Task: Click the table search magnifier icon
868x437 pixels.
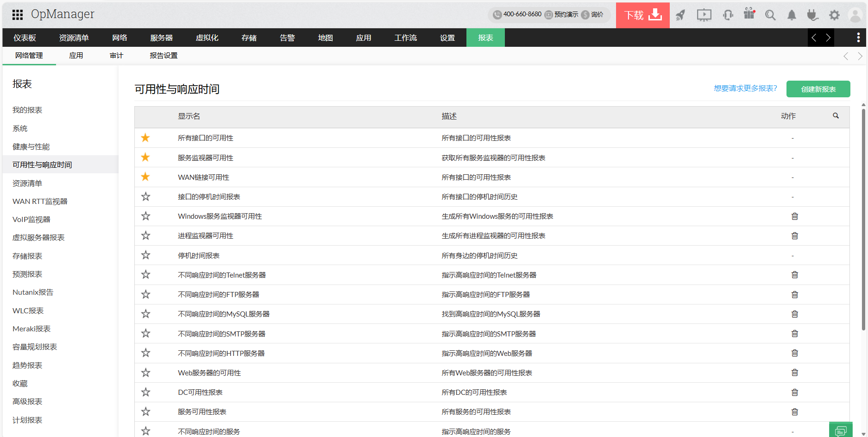Action: pyautogui.click(x=836, y=116)
